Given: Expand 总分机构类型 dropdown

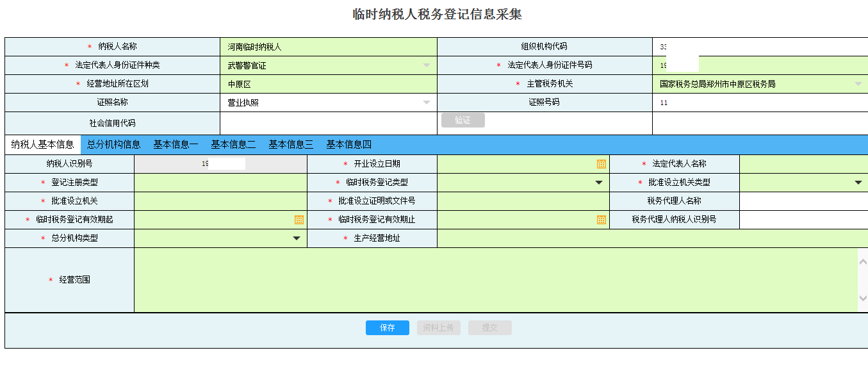Looking at the screenshot, I should pos(297,238).
